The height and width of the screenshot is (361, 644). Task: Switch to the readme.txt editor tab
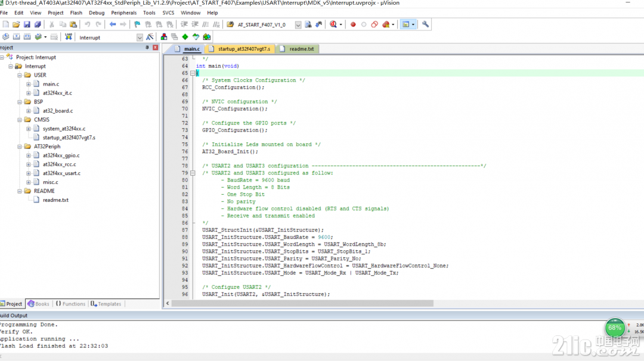pyautogui.click(x=298, y=49)
